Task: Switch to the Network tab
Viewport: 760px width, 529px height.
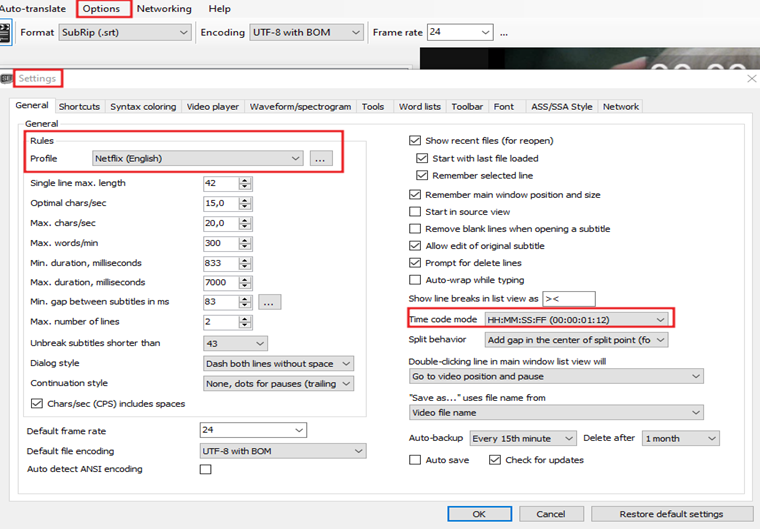Action: click(621, 107)
